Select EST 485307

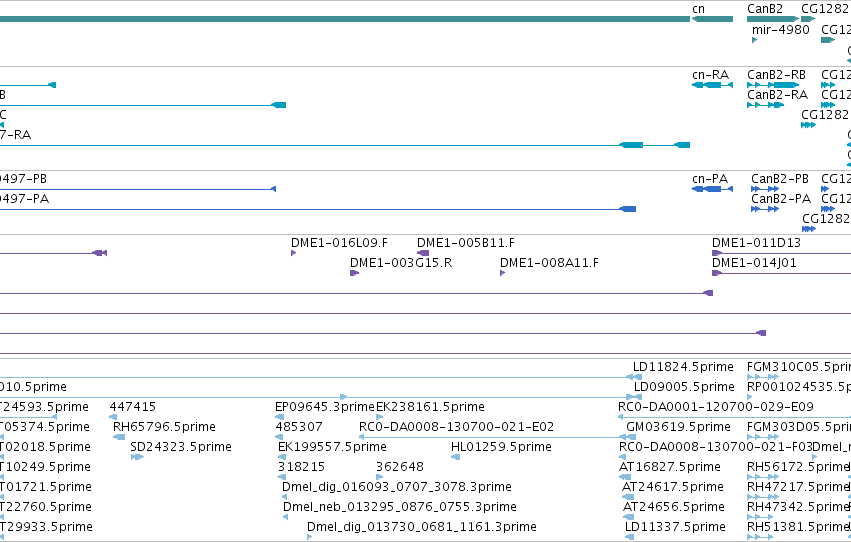click(x=299, y=427)
